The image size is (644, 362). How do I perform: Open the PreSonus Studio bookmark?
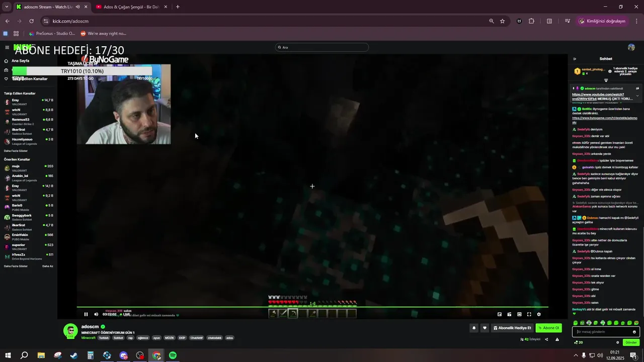pyautogui.click(x=52, y=34)
